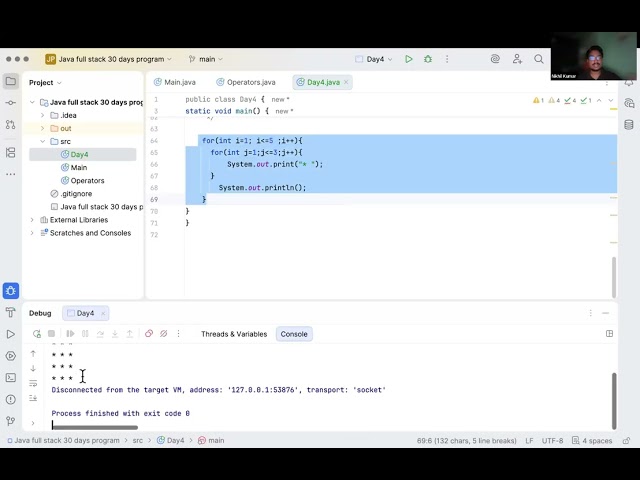Toggle soft-wrap in console

coord(33,383)
